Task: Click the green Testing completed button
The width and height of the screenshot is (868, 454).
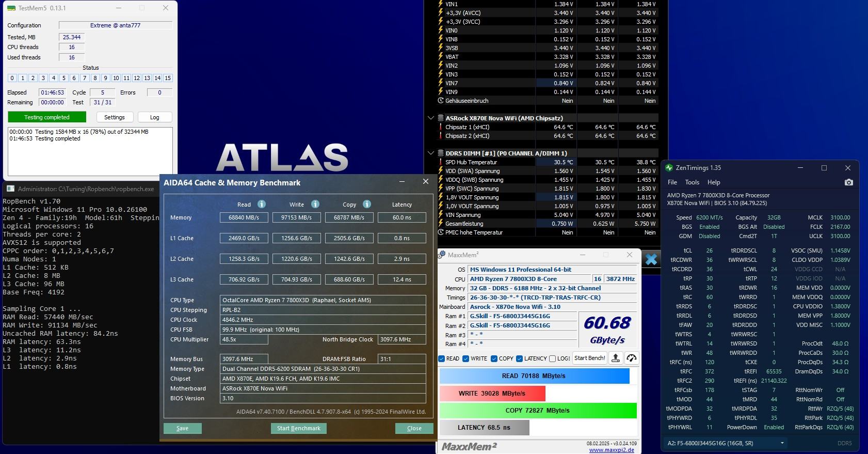Action: [x=47, y=117]
